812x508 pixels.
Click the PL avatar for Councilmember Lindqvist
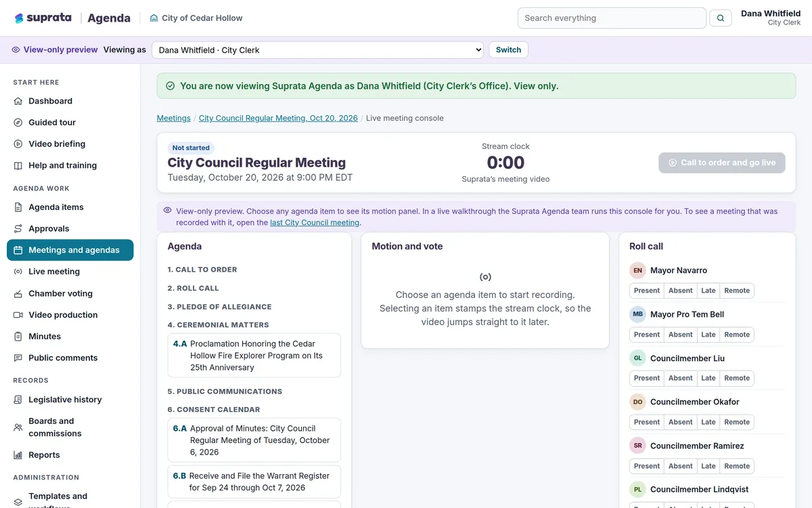pos(637,489)
